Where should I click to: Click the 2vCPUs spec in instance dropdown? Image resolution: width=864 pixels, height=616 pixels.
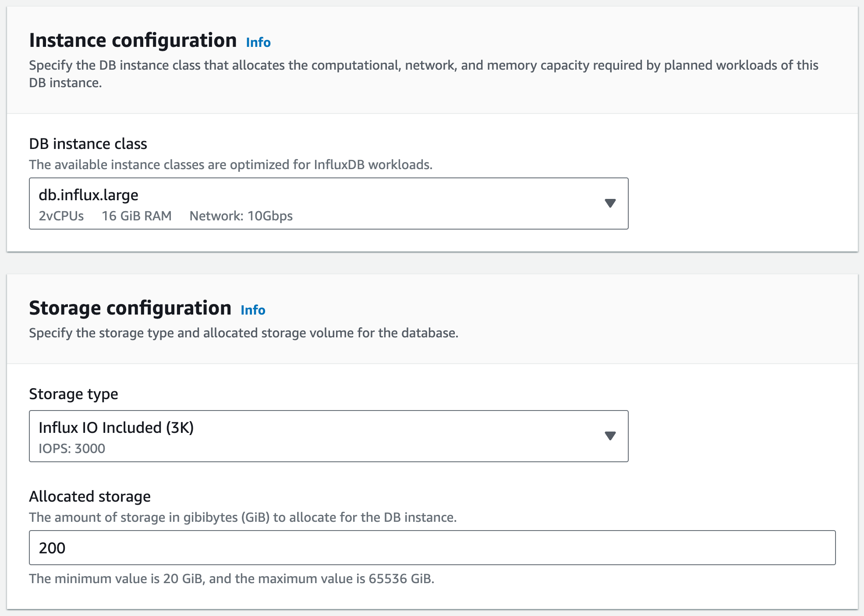click(61, 216)
